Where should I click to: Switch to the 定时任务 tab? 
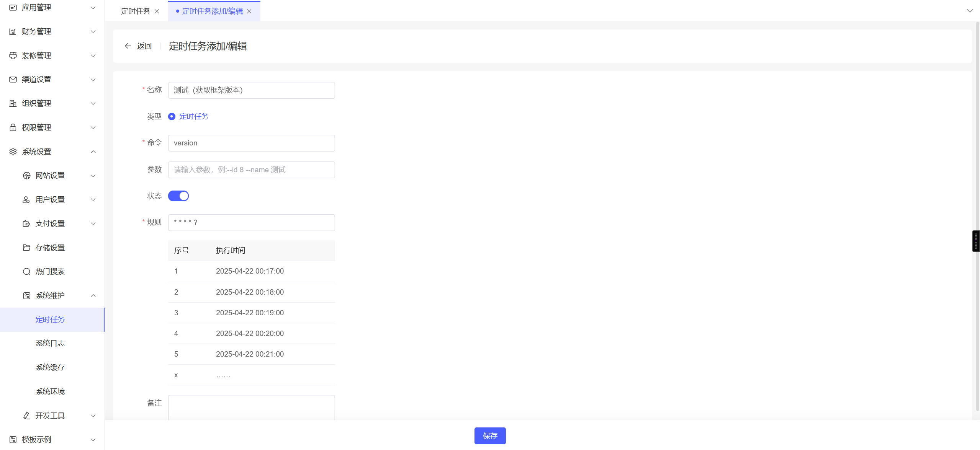coord(136,11)
